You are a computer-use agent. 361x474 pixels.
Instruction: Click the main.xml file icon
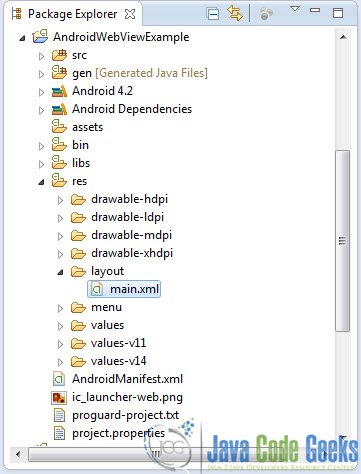(x=97, y=289)
